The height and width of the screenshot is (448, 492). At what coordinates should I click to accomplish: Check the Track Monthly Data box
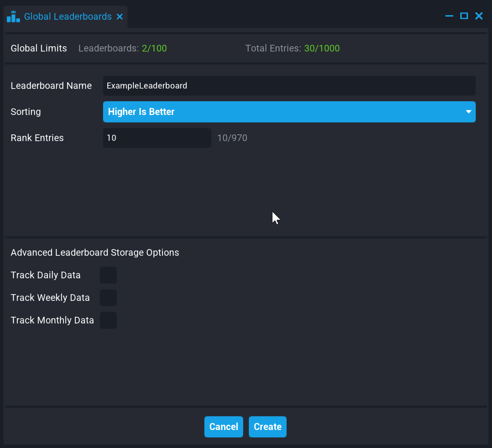(x=108, y=320)
